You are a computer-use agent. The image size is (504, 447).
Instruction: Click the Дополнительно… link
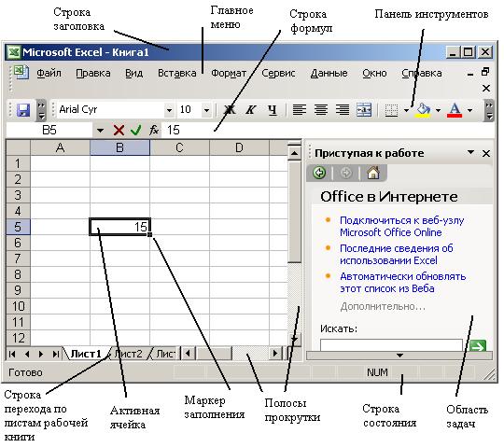[383, 307]
